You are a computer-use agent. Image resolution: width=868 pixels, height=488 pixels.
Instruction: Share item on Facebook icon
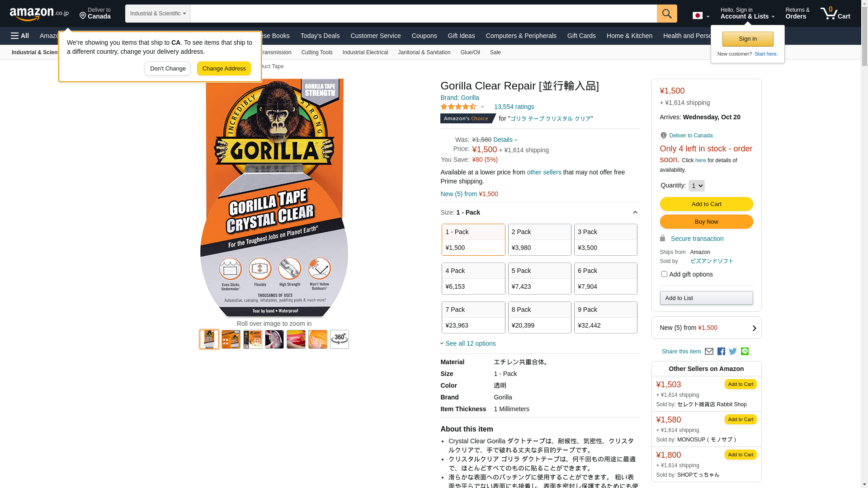pos(721,352)
